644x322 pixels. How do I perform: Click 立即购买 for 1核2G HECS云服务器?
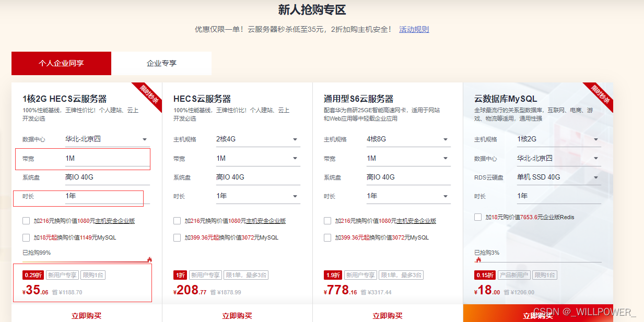point(87,316)
